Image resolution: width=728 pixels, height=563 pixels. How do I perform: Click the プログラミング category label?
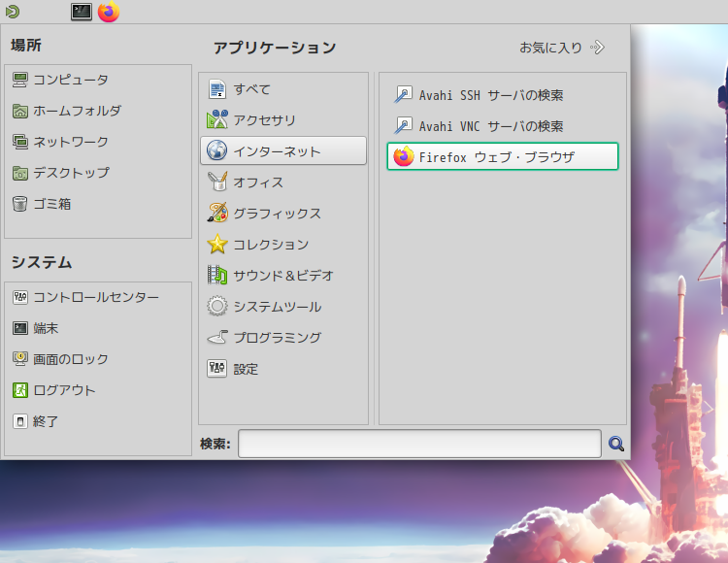pyautogui.click(x=278, y=338)
